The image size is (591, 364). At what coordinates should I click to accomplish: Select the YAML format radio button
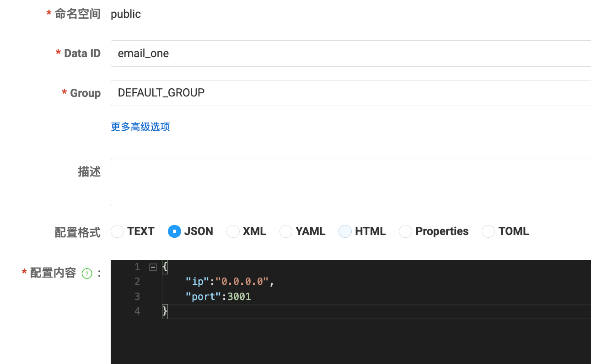286,231
